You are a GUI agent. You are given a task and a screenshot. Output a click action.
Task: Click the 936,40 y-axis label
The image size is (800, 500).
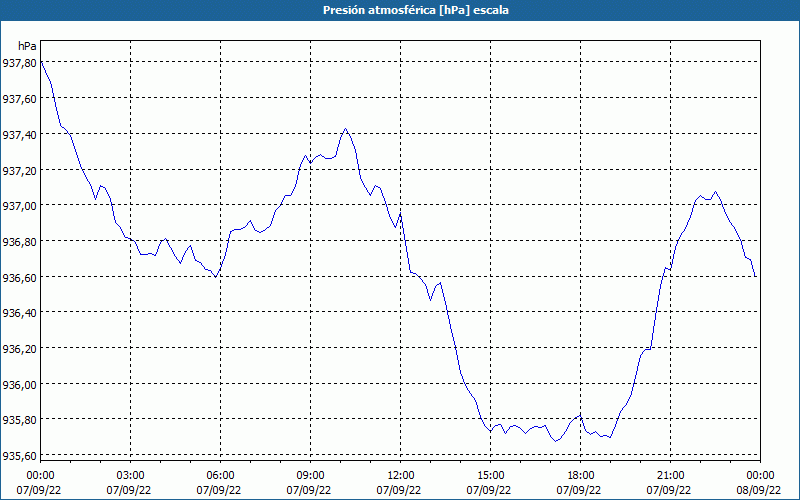[x=19, y=313]
